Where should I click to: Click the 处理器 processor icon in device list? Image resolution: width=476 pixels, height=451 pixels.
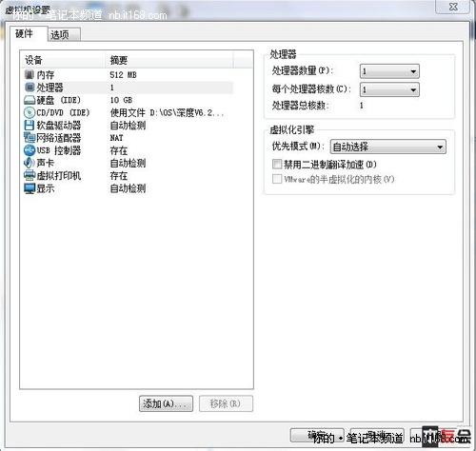[30, 88]
